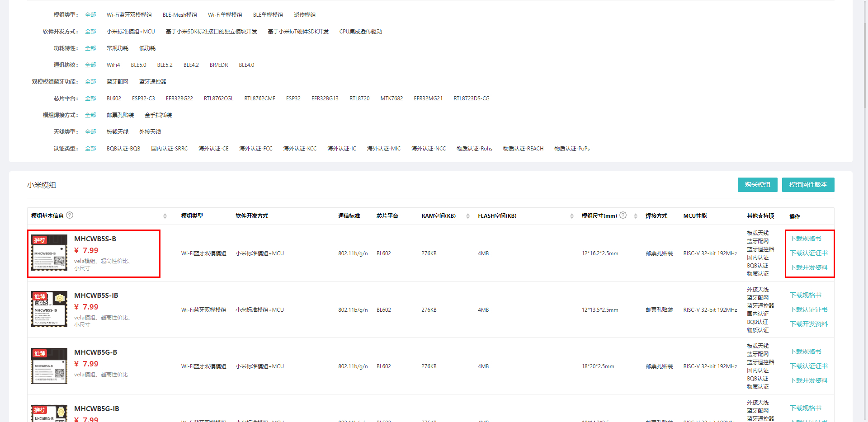Click 下载认证证书 for MHCWB5S-IB
Screen dimensions: 868x422
[x=808, y=309]
